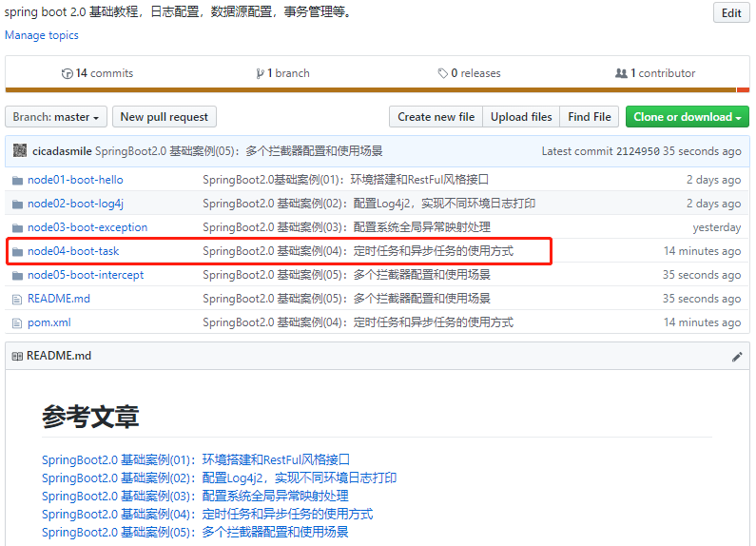Viewport: 756px width, 546px height.
Task: Click the folder icon for node02-boot-log4j
Action: (x=17, y=204)
